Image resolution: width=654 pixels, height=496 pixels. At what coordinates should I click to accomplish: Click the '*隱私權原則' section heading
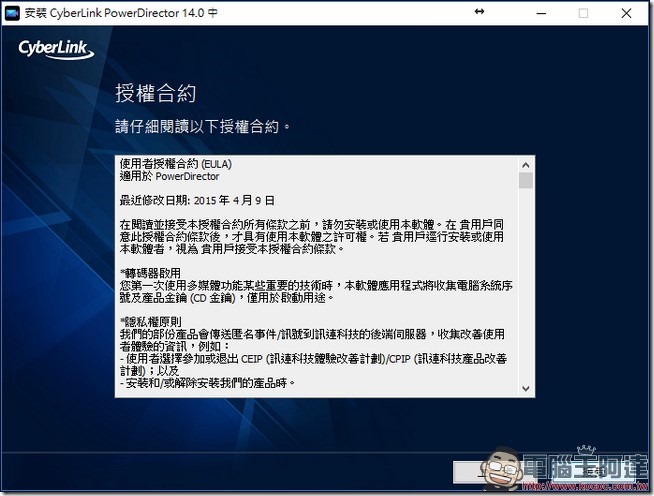click(151, 322)
